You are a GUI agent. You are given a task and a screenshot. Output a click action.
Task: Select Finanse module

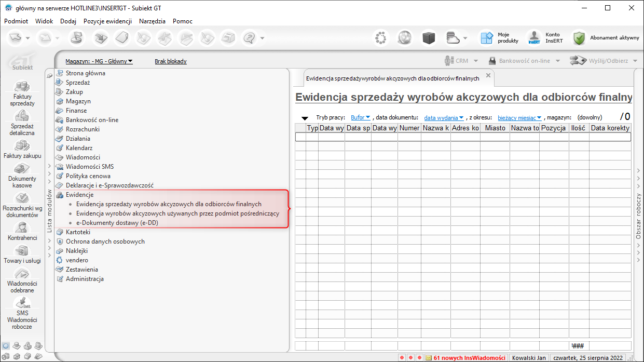[76, 111]
